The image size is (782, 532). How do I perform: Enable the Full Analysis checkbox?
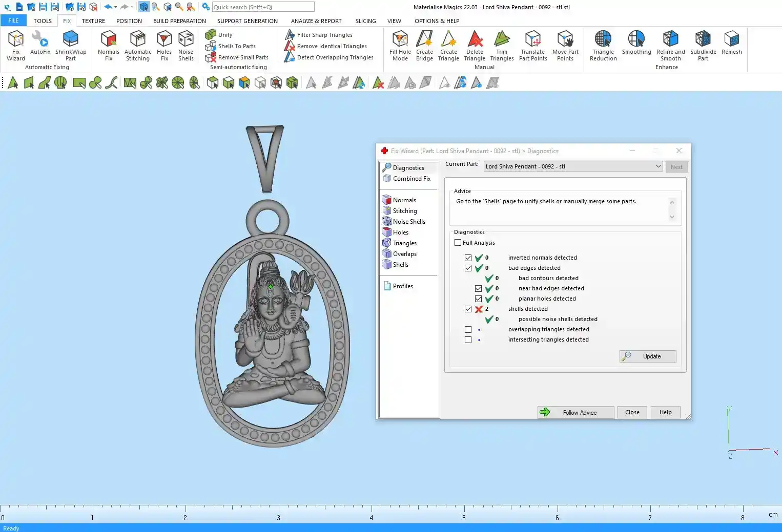pos(458,243)
